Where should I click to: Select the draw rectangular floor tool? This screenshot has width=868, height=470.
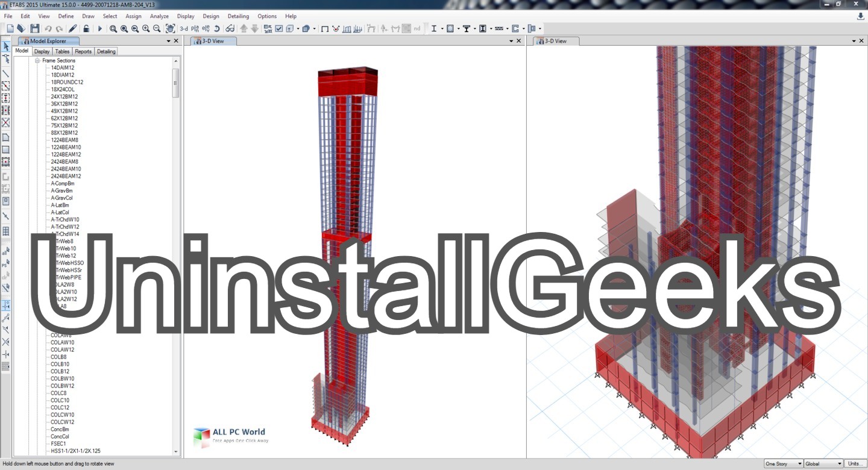tap(6, 149)
